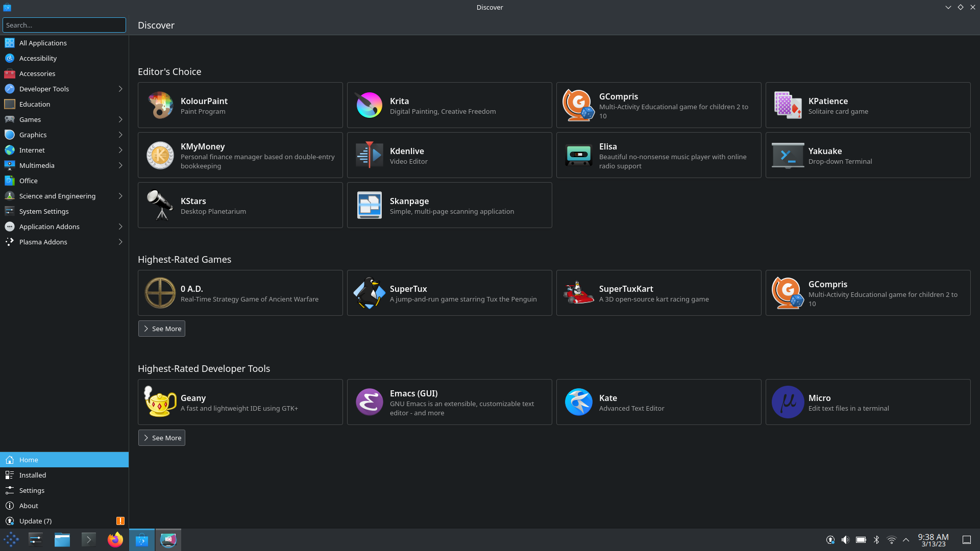Click the Elisa cassette icon
Screen dimensions: 980x551
[578, 155]
